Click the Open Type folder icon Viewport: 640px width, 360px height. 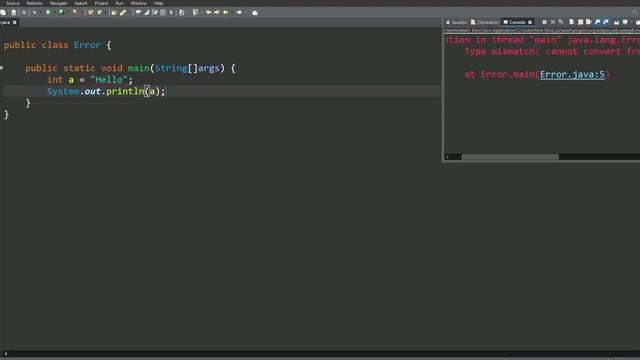click(x=114, y=13)
